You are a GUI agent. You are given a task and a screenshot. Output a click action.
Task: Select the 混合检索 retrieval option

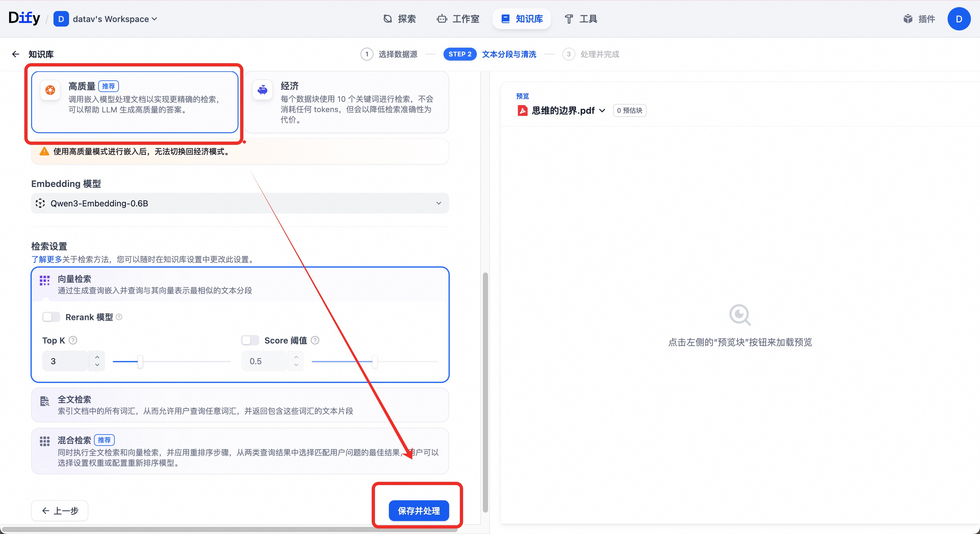pos(240,451)
